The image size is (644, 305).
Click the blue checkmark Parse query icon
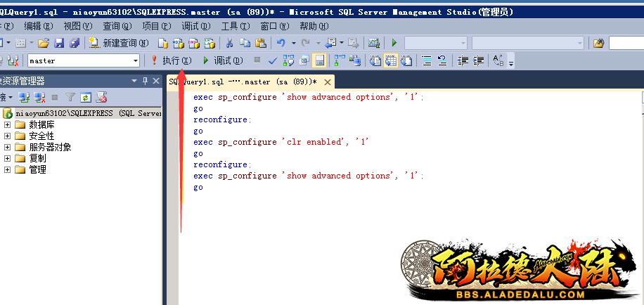(273, 60)
